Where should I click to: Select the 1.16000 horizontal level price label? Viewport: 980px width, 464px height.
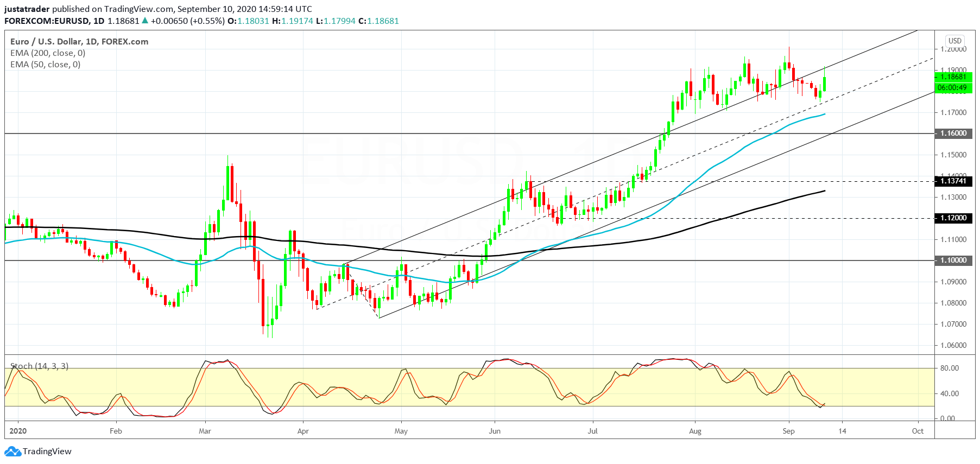tap(953, 133)
